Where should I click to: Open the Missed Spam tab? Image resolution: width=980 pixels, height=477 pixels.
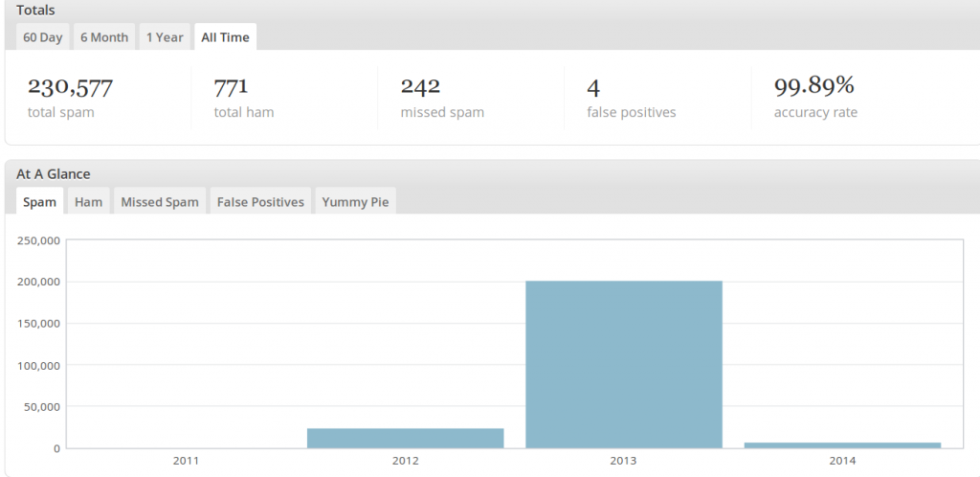coord(160,201)
